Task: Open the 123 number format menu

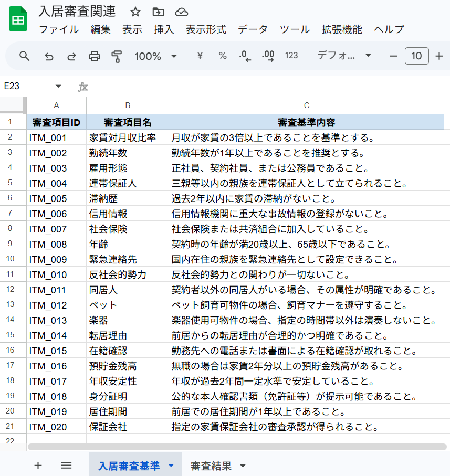Action: (x=291, y=56)
